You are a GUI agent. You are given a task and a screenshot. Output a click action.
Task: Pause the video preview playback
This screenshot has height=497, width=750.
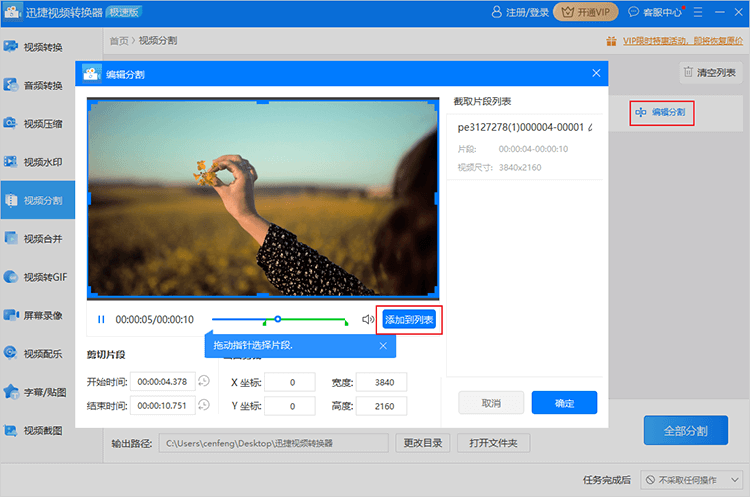tap(101, 320)
